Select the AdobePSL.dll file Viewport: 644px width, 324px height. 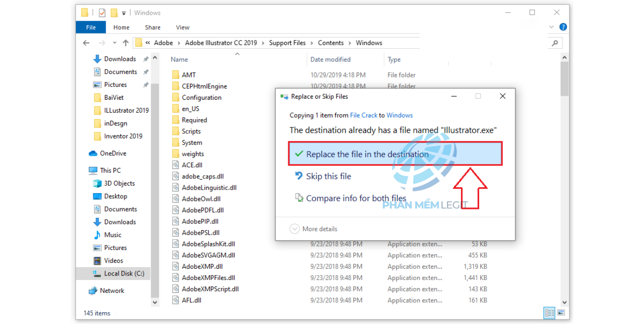pyautogui.click(x=200, y=233)
